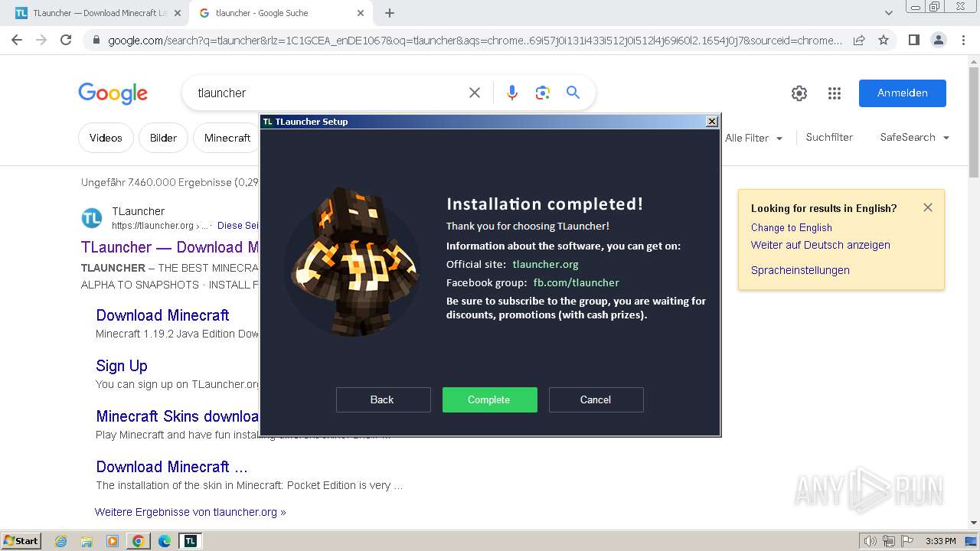Click the Diese Seite result option link
This screenshot has width=980, height=551.
point(238,226)
